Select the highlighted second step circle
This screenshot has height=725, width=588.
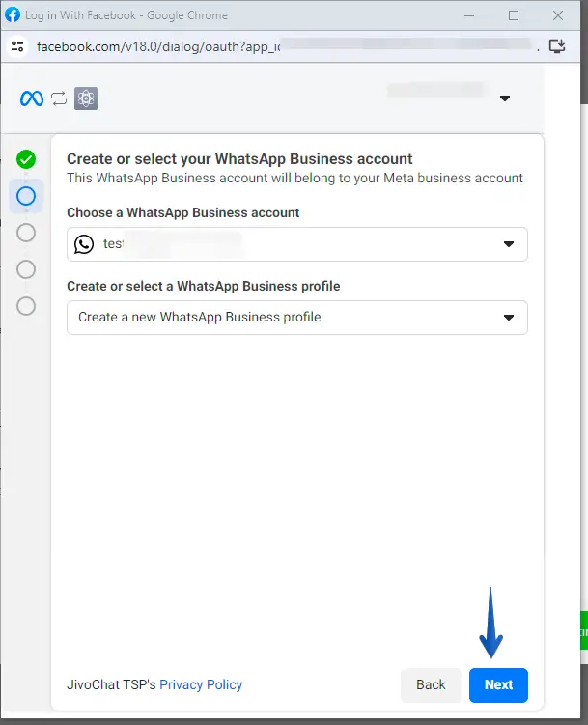point(26,196)
